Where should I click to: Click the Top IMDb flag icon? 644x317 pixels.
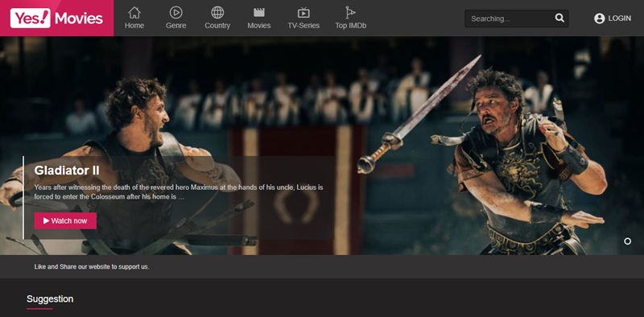pos(350,13)
